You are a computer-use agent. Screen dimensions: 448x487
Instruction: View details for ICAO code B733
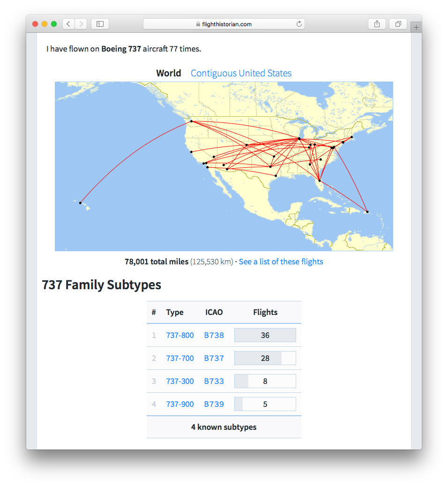click(214, 381)
